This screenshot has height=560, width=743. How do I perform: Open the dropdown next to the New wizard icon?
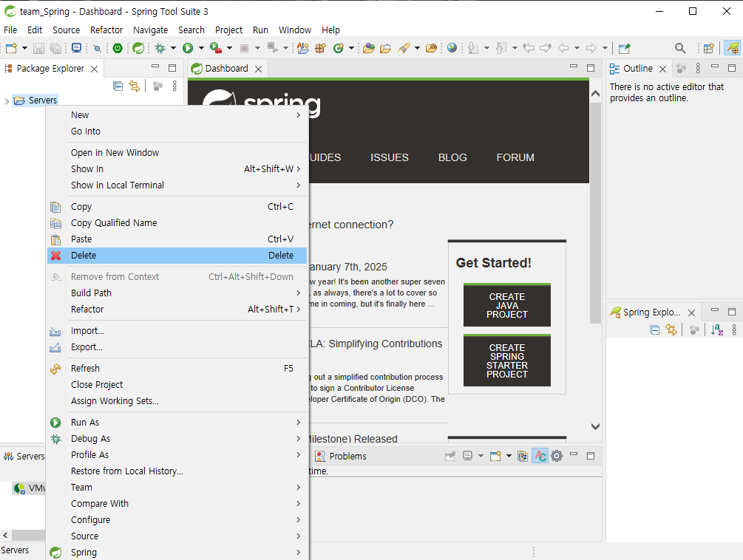(x=24, y=48)
